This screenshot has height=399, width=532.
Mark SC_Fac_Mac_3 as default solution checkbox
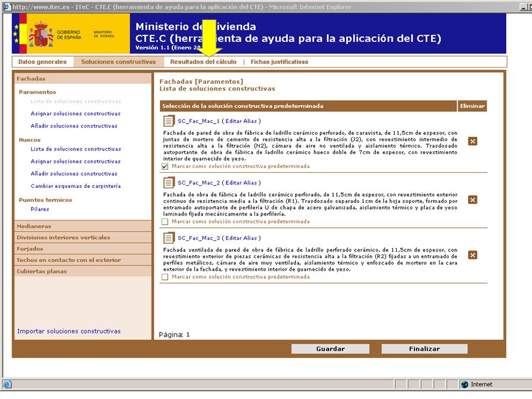[x=165, y=277]
